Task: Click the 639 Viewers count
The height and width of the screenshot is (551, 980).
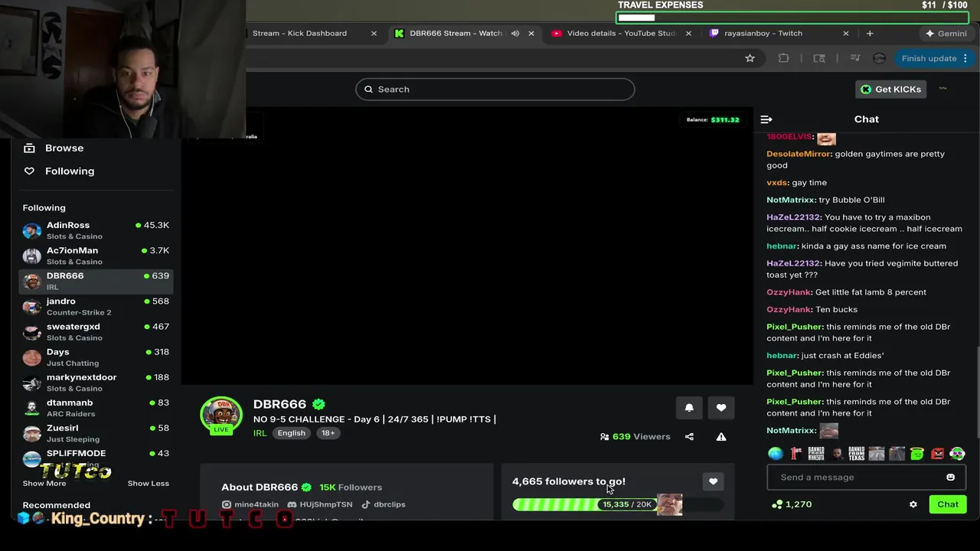Action: tap(635, 437)
